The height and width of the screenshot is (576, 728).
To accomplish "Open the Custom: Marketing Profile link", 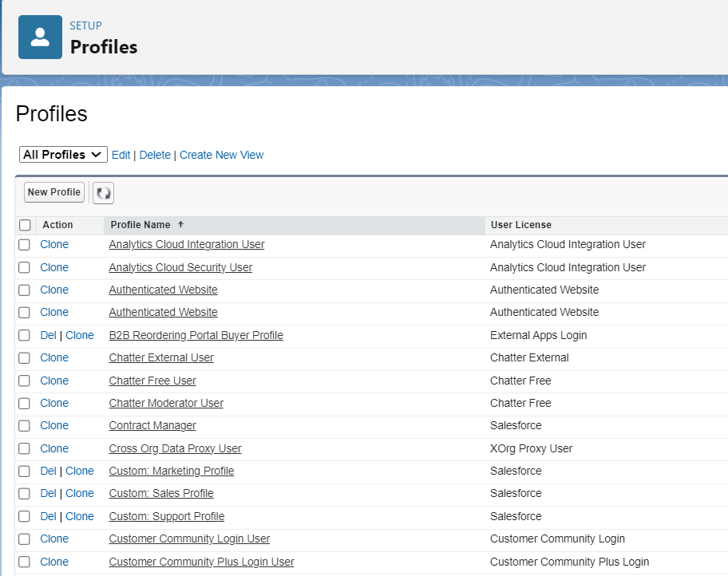I will click(172, 471).
